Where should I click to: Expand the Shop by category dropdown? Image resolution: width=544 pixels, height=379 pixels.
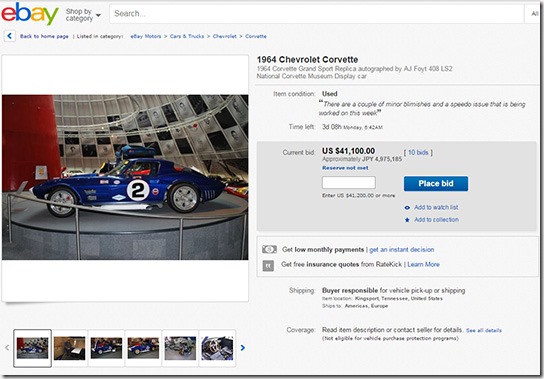click(x=83, y=15)
